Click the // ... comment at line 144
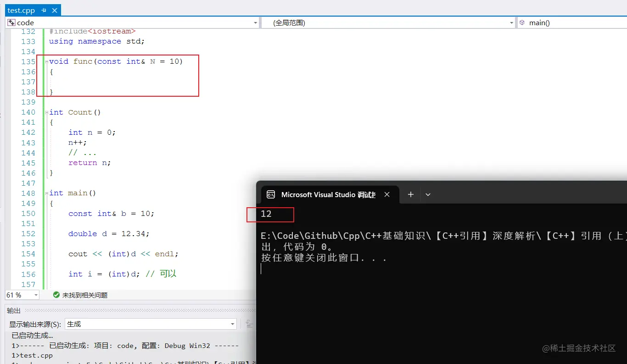Viewport: 627px width, 364px height. (x=83, y=153)
